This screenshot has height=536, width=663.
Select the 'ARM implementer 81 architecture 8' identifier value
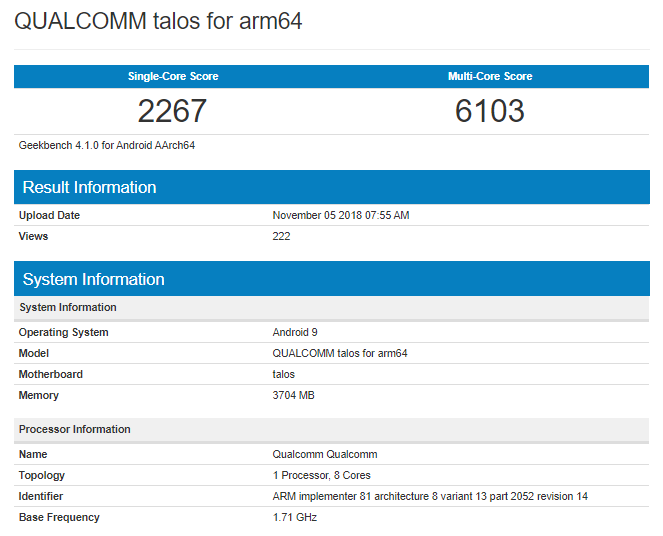coord(430,496)
